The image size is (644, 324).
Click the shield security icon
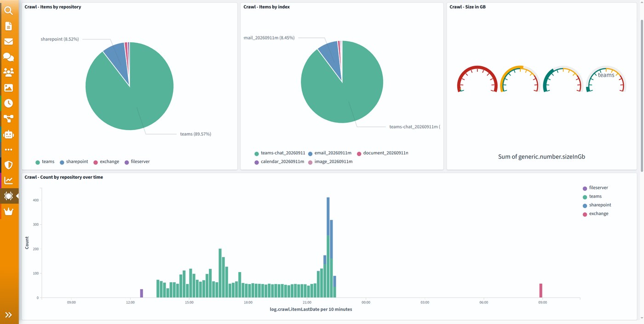(x=8, y=165)
